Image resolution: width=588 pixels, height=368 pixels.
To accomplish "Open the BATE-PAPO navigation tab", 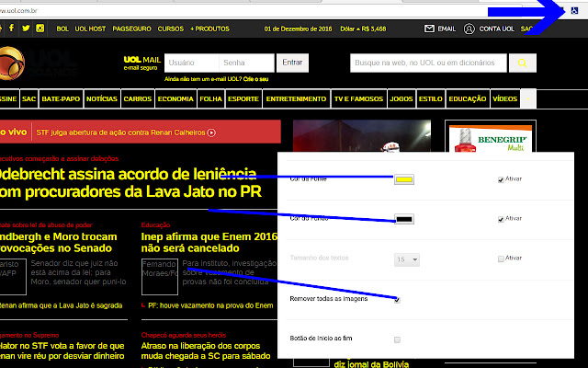I will click(61, 99).
